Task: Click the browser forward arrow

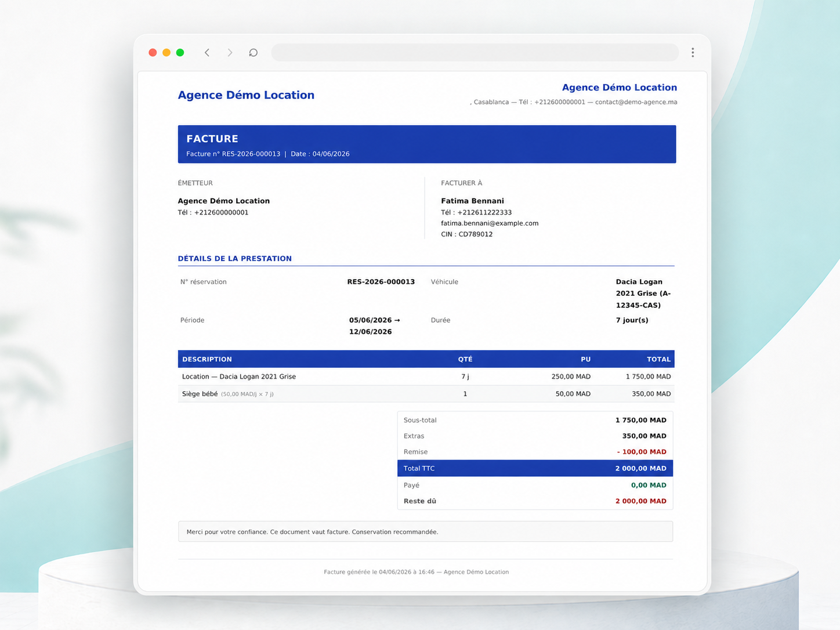Action: (x=230, y=53)
